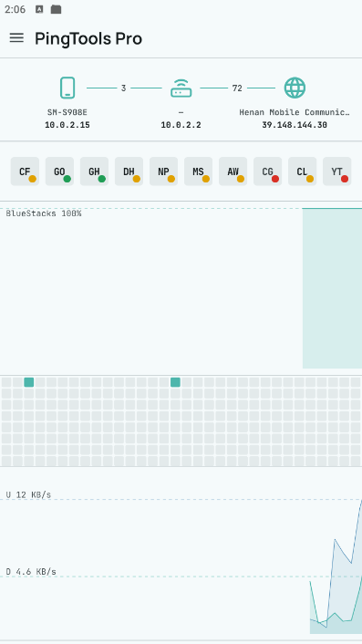Select the CF service status tile
Image resolution: width=362 pixels, height=644 pixels.
[25, 171]
